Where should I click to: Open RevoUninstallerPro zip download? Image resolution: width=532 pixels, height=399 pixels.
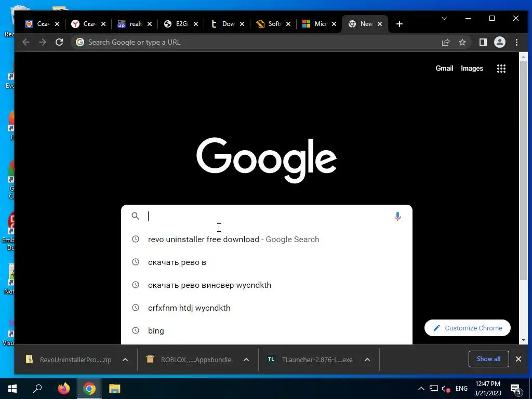69,360
